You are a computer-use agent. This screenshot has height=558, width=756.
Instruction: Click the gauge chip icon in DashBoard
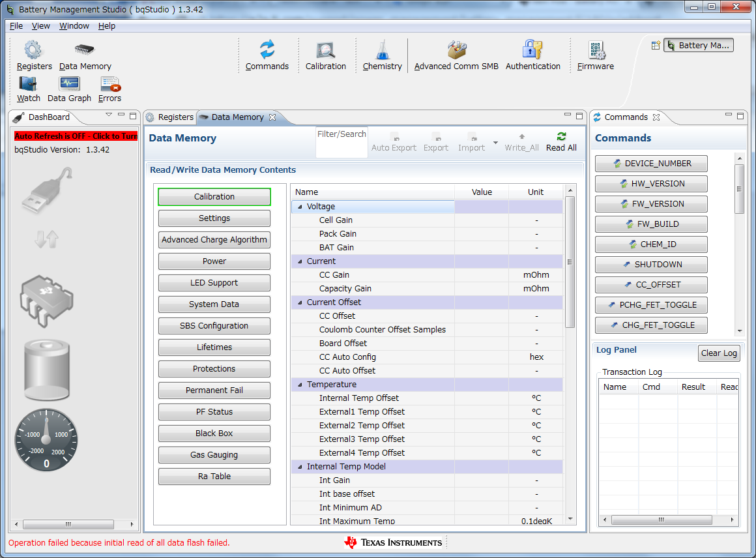46,301
